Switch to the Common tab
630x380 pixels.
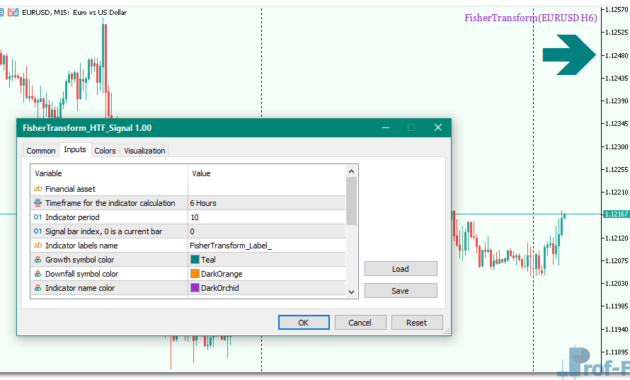[41, 151]
